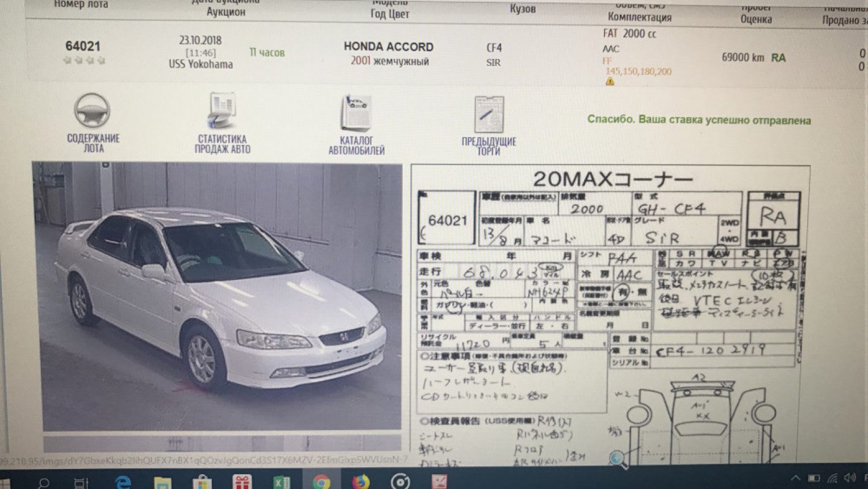Click the warning triangle under equipment codes
The height and width of the screenshot is (489, 868).
[x=610, y=82]
